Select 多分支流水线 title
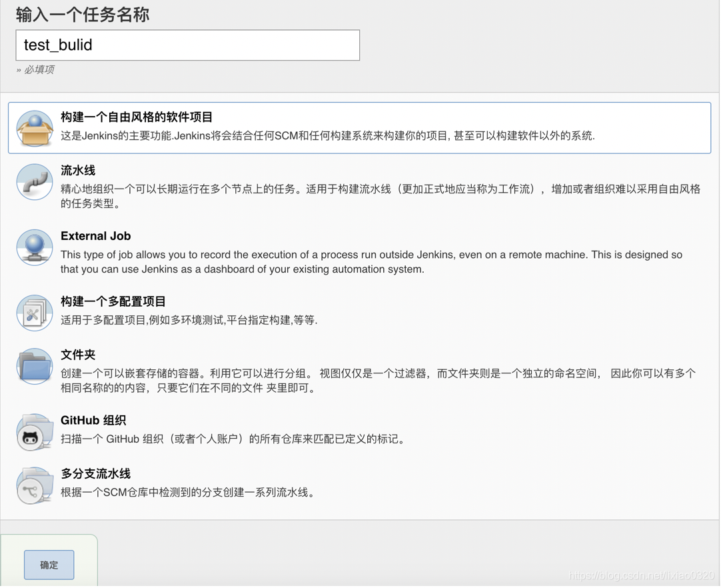The image size is (721, 588). point(96,473)
